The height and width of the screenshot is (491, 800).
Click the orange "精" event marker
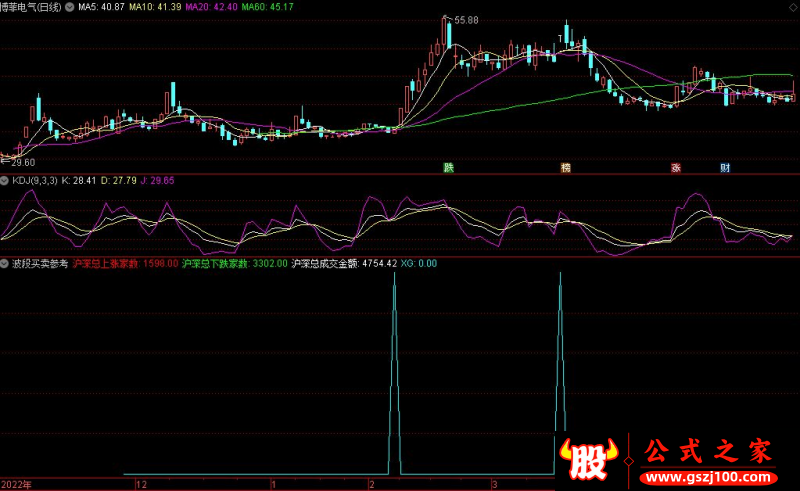[566, 168]
